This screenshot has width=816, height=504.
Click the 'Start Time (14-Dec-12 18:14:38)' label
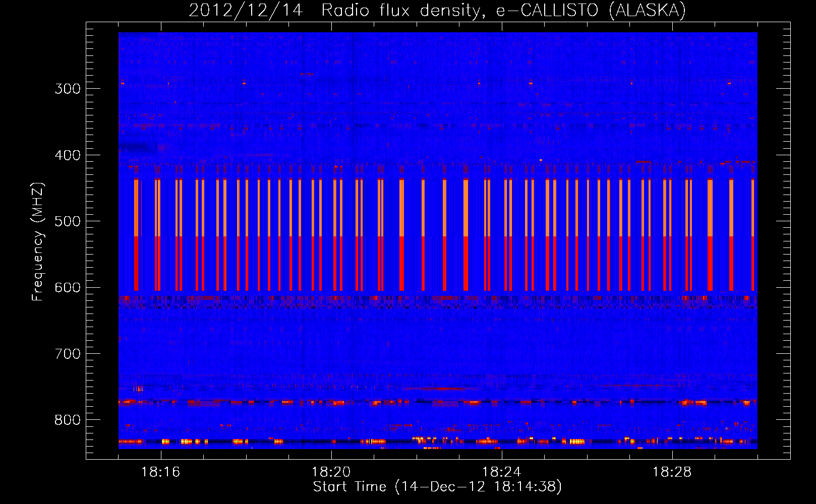click(x=437, y=487)
